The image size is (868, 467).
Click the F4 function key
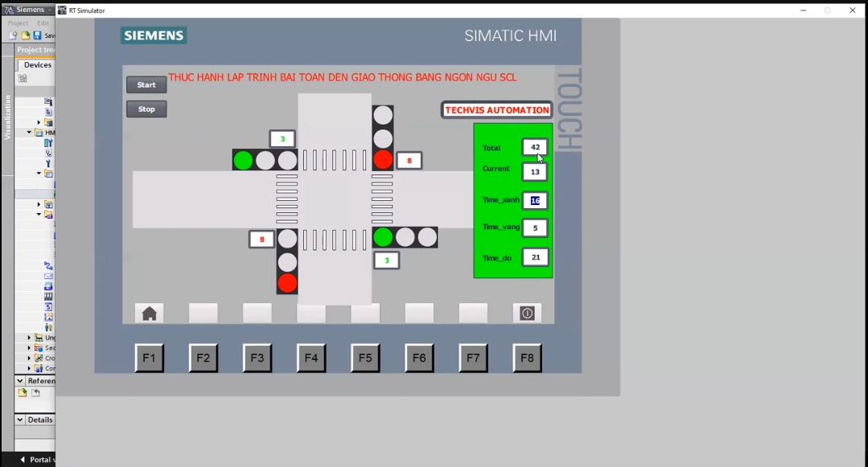[x=311, y=358]
